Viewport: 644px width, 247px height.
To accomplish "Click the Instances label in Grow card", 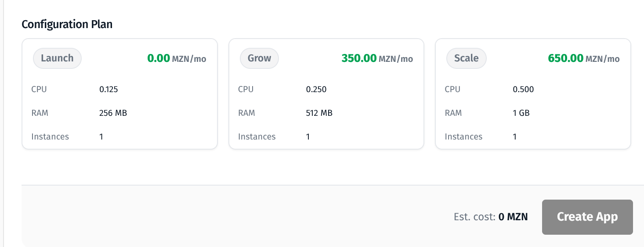I will coord(257,136).
